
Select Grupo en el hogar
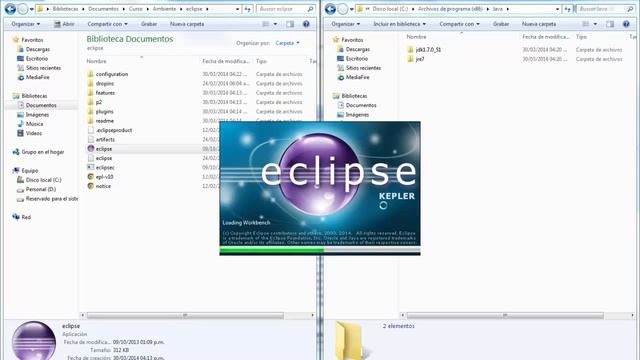tap(42, 152)
